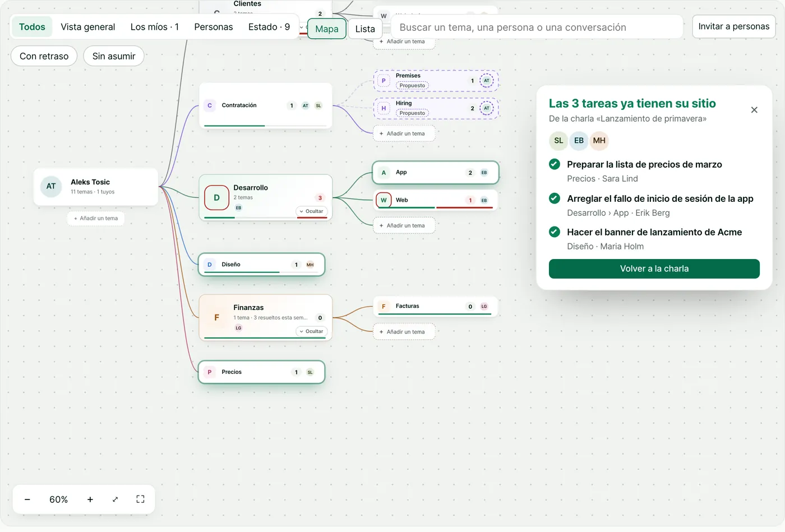Click the F icon on Finanzas card
785x532 pixels.
click(x=216, y=318)
